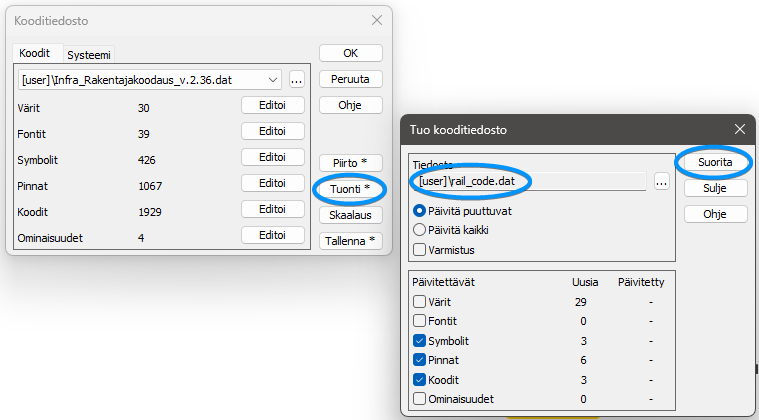Select the Päivitä kaikki radio option
This screenshot has width=759, height=420.
coord(420,230)
